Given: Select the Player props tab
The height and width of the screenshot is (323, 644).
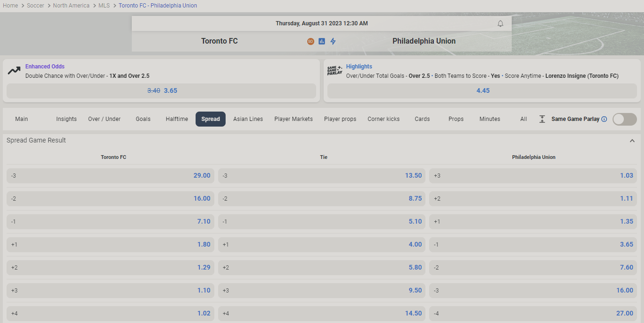Looking at the screenshot, I should click(340, 119).
